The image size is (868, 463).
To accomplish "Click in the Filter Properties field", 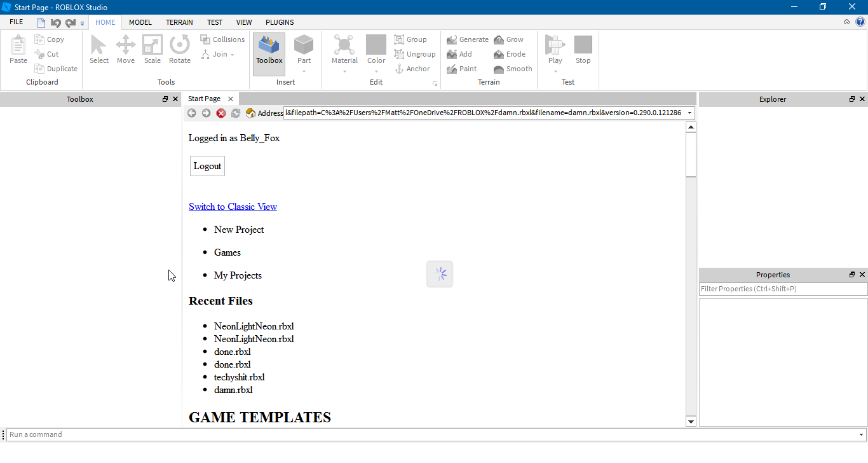I will [x=783, y=289].
